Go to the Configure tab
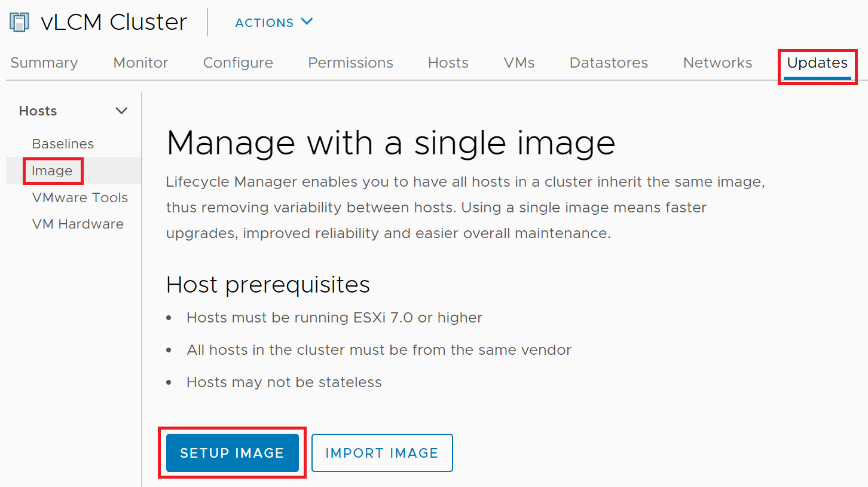The image size is (868, 487). (x=238, y=63)
